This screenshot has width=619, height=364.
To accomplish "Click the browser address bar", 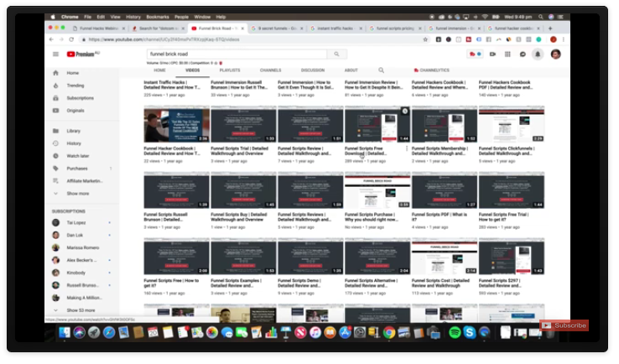I will pyautogui.click(x=251, y=39).
